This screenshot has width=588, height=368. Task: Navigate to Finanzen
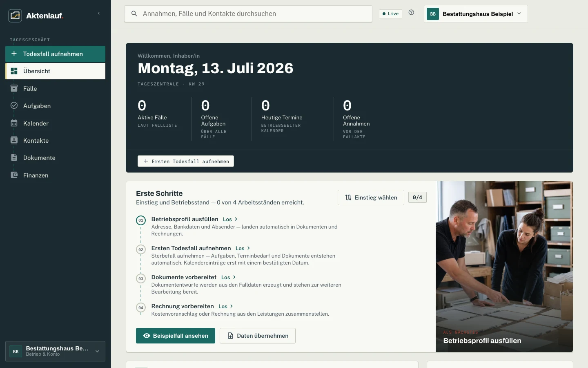click(x=55, y=175)
